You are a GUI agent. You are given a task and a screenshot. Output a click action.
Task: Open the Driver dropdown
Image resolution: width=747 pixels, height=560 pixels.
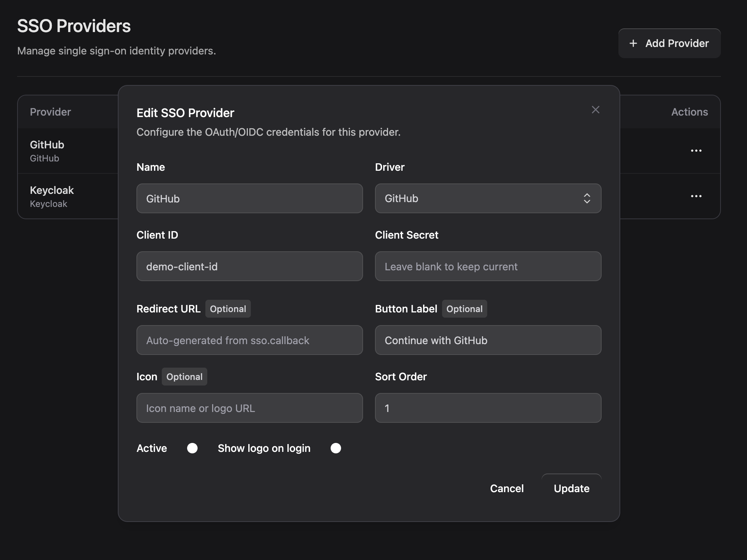pos(488,198)
